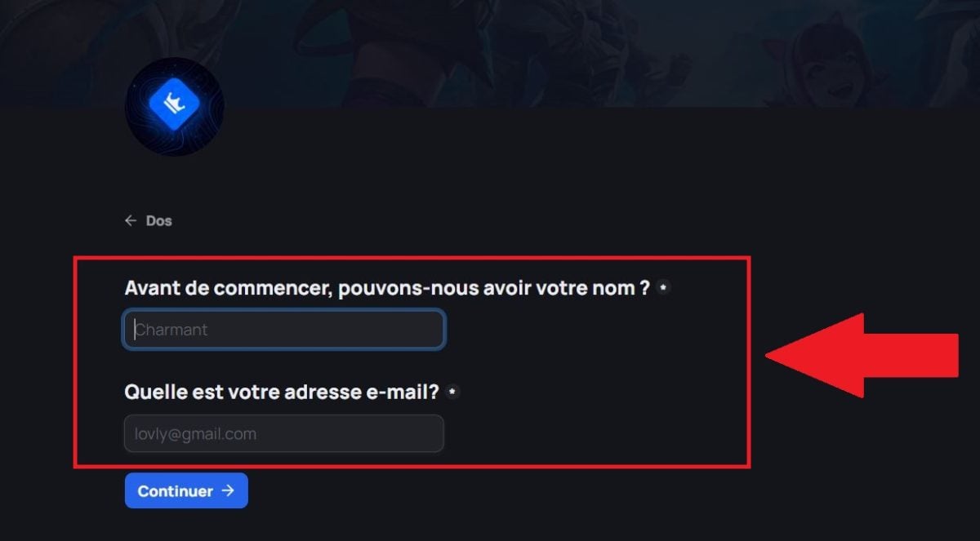
Task: Go back using the "Dos" link
Action: 158,221
